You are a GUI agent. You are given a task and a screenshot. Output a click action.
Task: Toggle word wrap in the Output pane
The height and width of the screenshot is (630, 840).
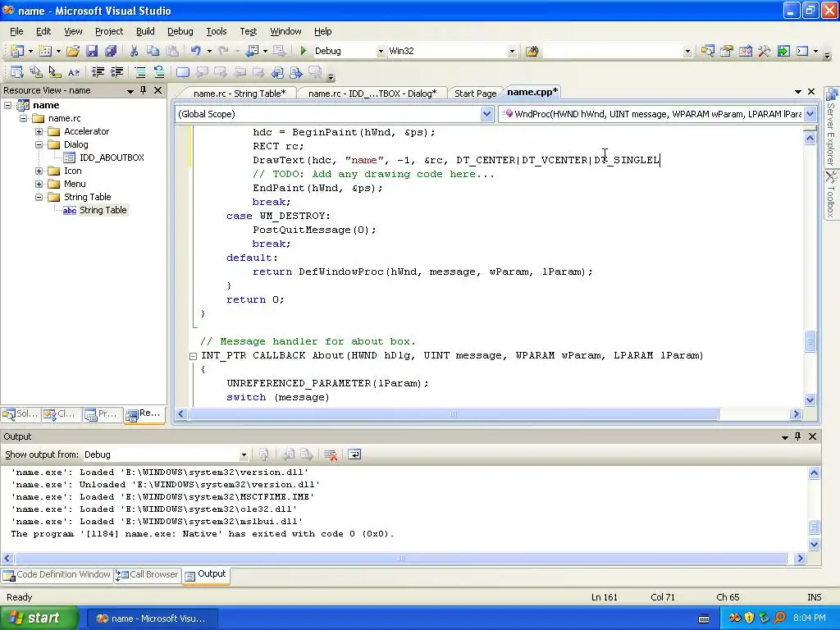[x=354, y=454]
